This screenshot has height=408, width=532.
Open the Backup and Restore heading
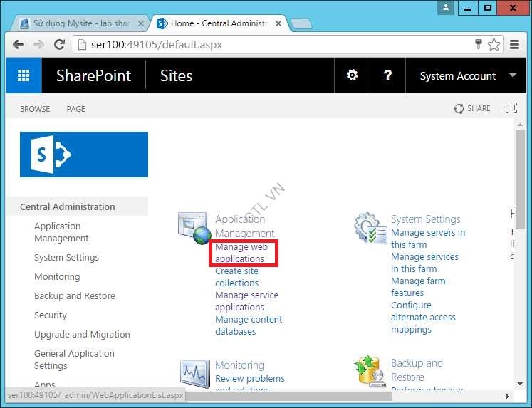click(x=417, y=370)
